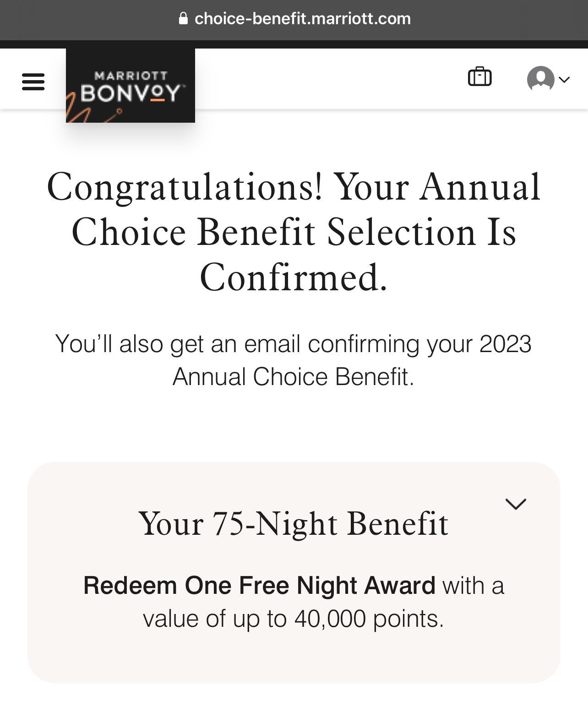588x706 pixels.
Task: Click the "MARRIOTT" word in the logo
Action: [x=131, y=76]
